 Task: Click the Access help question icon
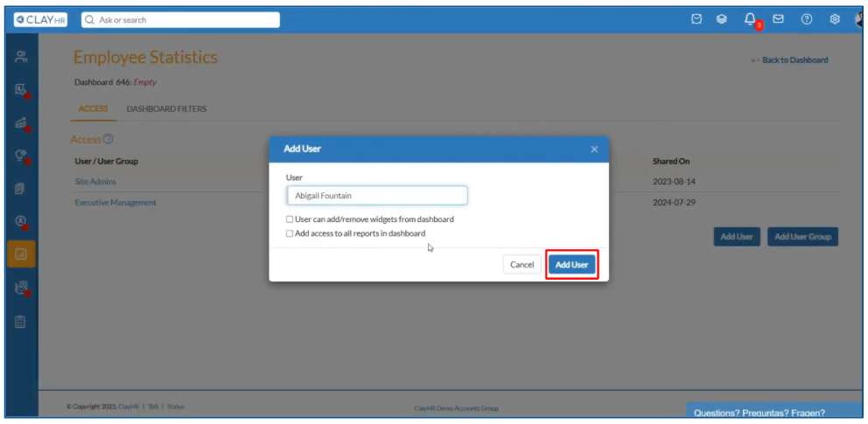(108, 139)
